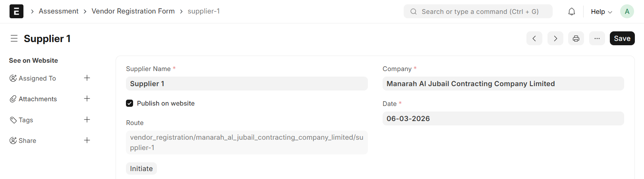Go to next document arrow
The width and height of the screenshot is (644, 179).
pos(555,38)
